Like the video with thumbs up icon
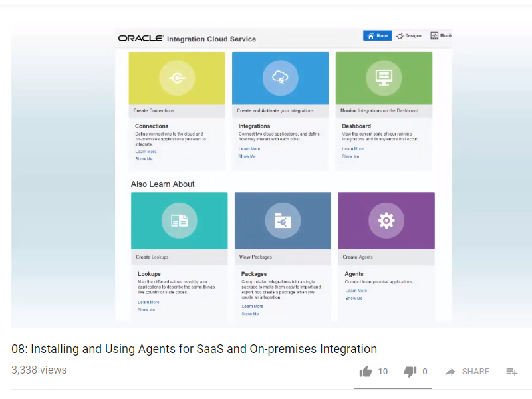 [366, 372]
